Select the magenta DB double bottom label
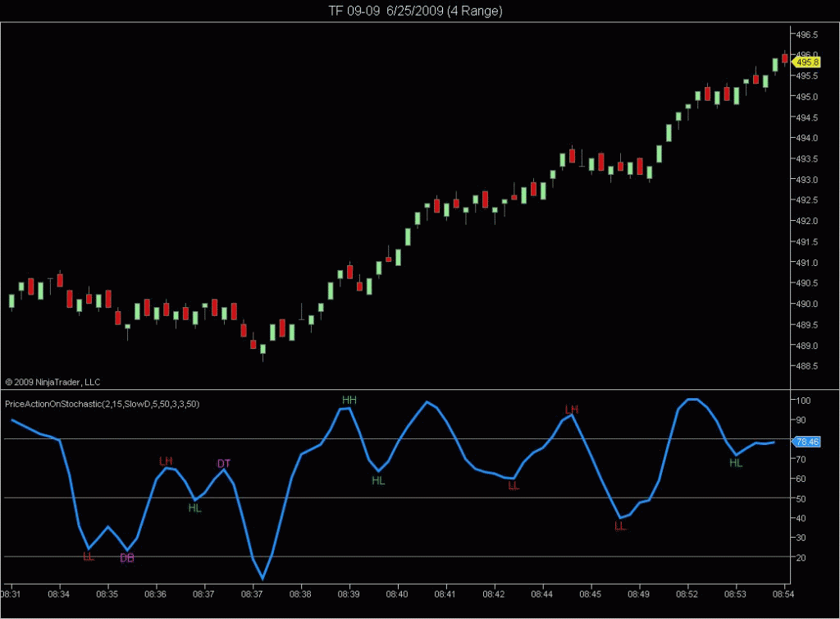The image size is (840, 619). point(127,558)
